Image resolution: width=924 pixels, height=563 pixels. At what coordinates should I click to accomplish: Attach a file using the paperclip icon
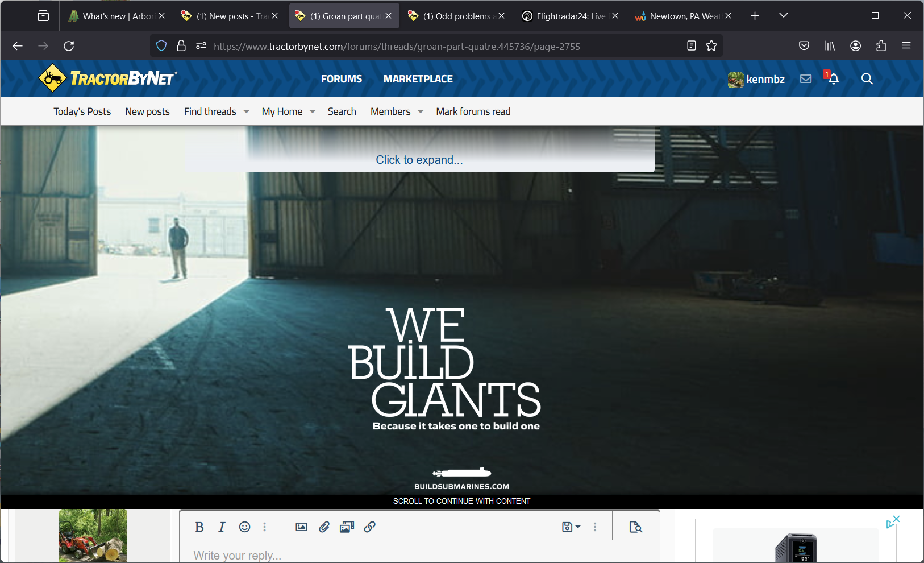pyautogui.click(x=324, y=527)
